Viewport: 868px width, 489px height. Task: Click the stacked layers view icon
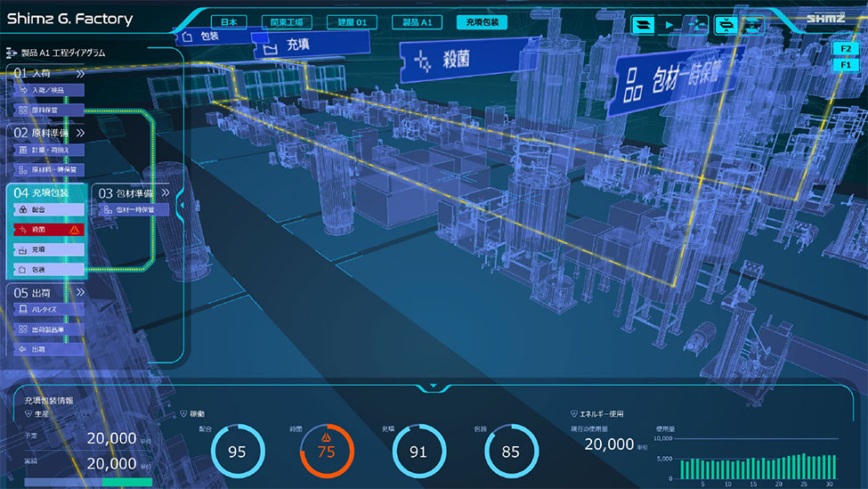coord(643,25)
